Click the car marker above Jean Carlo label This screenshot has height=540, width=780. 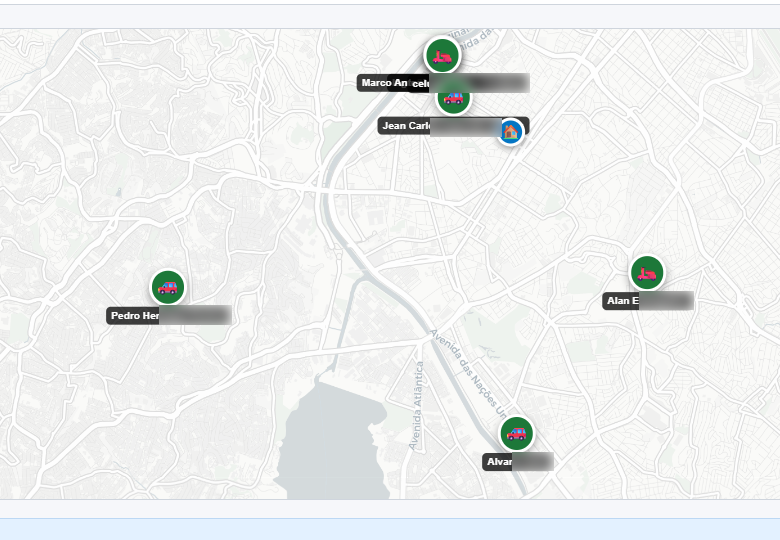(453, 100)
